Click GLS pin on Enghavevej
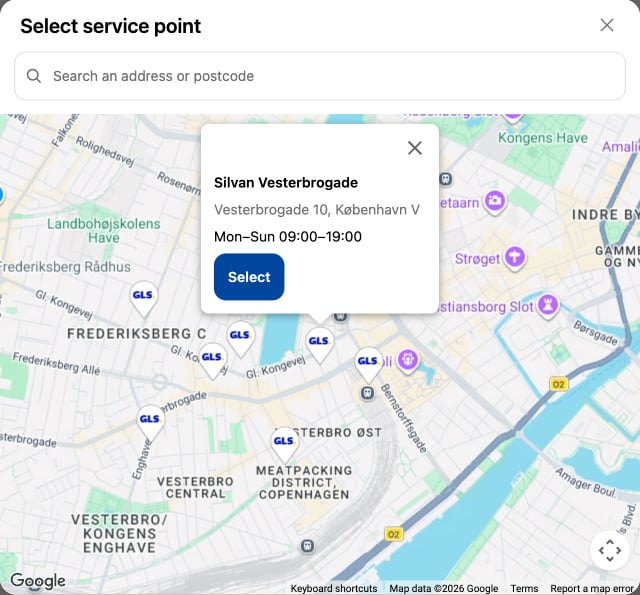Viewport: 640px width, 595px height. tap(150, 424)
